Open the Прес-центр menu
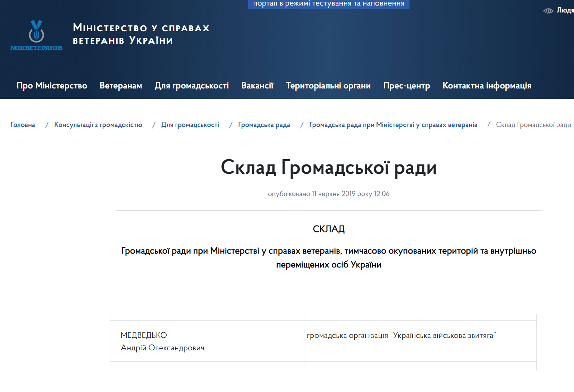574x392 pixels. pos(406,86)
